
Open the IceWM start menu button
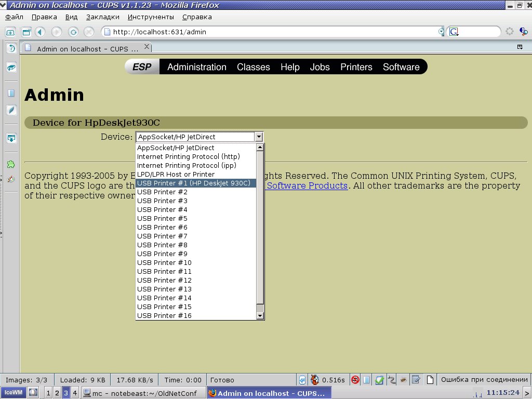13,393
